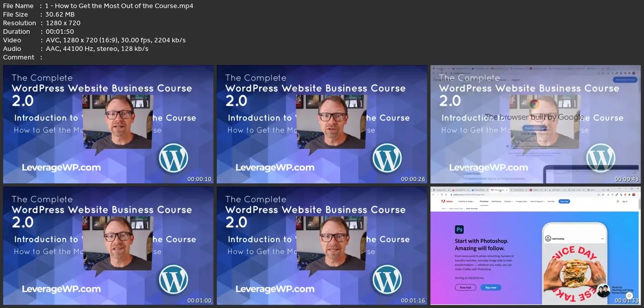644x308 pixels.
Task: Click the Audio line 'AAC, 44100 Hz, stereo, 128 kb/s'
Action: [97, 49]
